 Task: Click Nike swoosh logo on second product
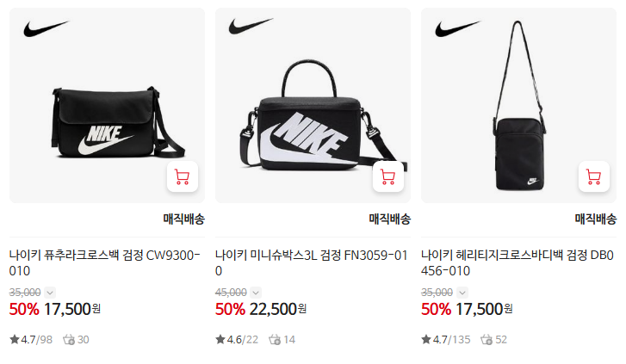[x=251, y=26]
